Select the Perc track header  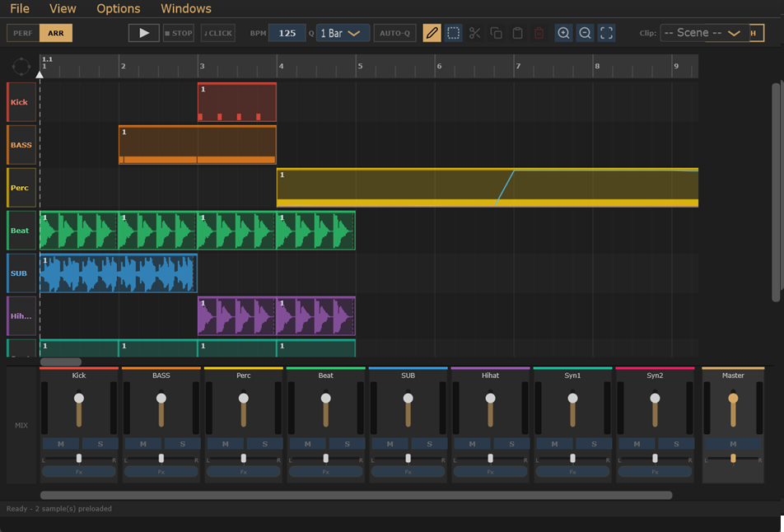click(x=21, y=188)
